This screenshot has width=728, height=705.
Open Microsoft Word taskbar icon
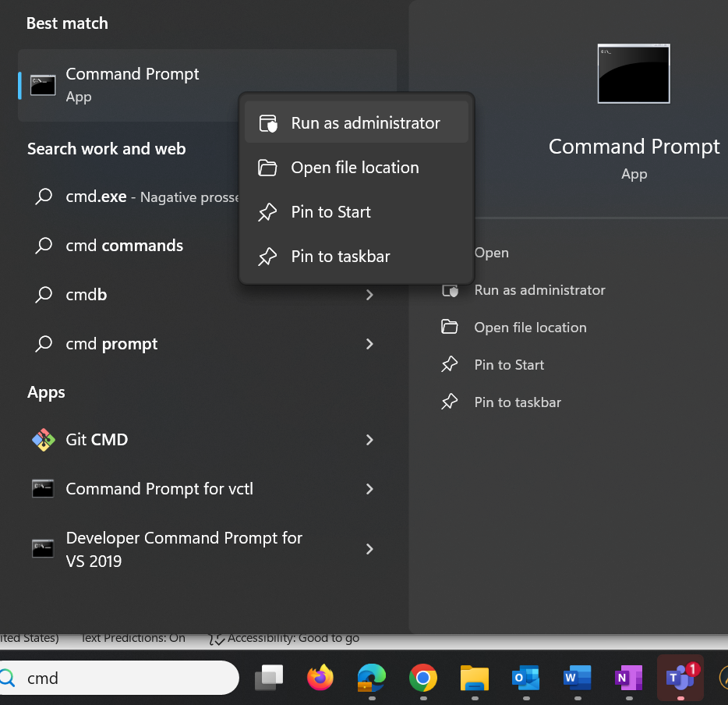(x=578, y=678)
